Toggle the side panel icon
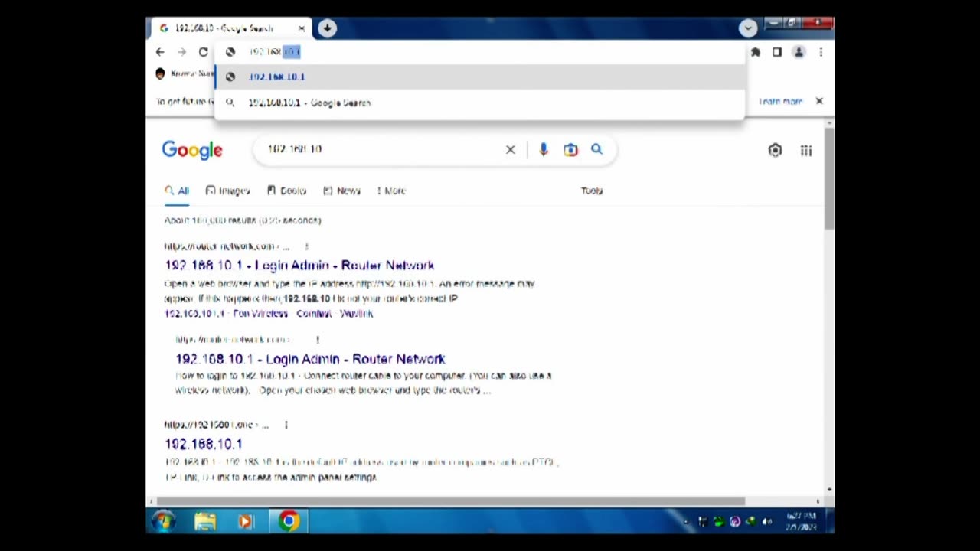The height and width of the screenshot is (551, 980). [777, 52]
